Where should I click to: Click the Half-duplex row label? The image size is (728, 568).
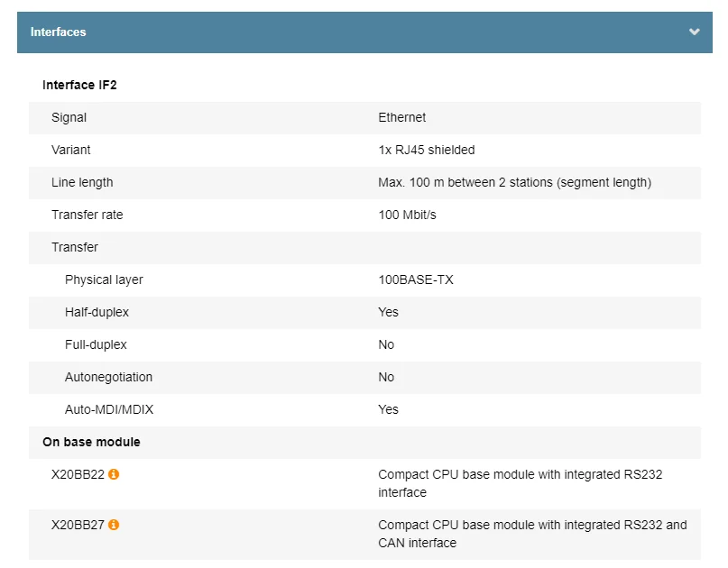[97, 312]
